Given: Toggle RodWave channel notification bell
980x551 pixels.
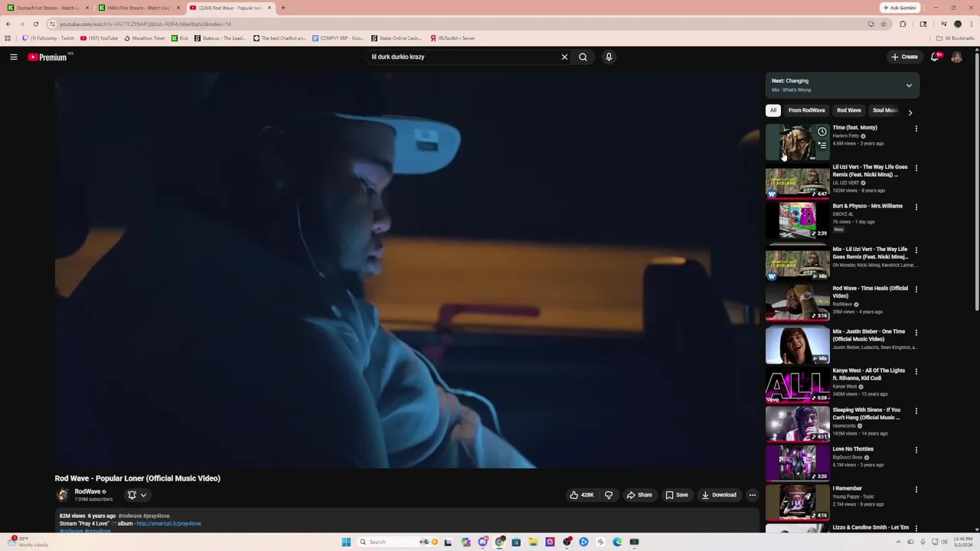Looking at the screenshot, I should [x=132, y=495].
